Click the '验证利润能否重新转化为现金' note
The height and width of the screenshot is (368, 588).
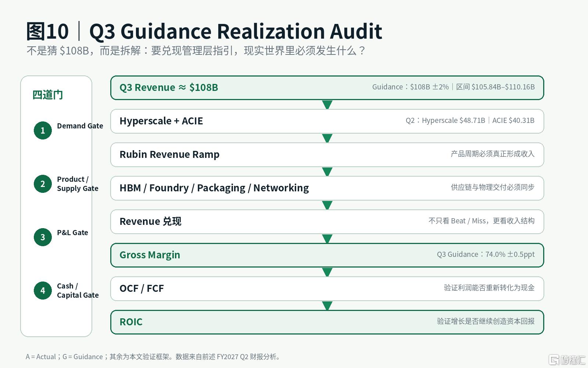coord(489,288)
